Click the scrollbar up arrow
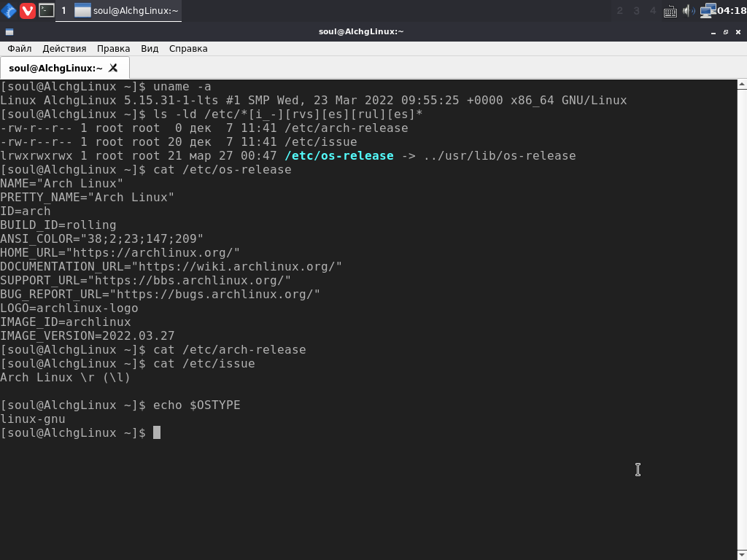747x560 pixels. point(742,85)
